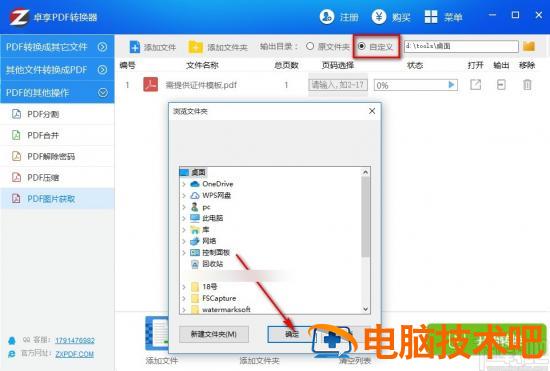Click the 购买 label in title bar

pyautogui.click(x=401, y=17)
